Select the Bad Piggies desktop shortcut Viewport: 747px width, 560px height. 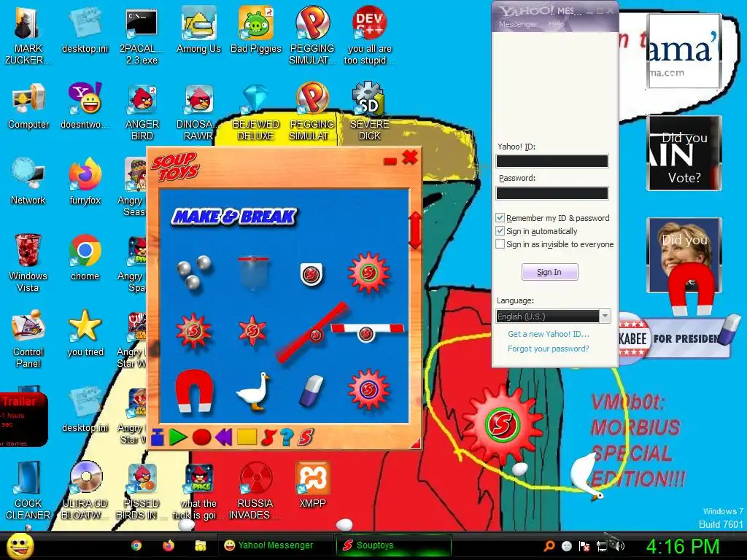tap(256, 30)
